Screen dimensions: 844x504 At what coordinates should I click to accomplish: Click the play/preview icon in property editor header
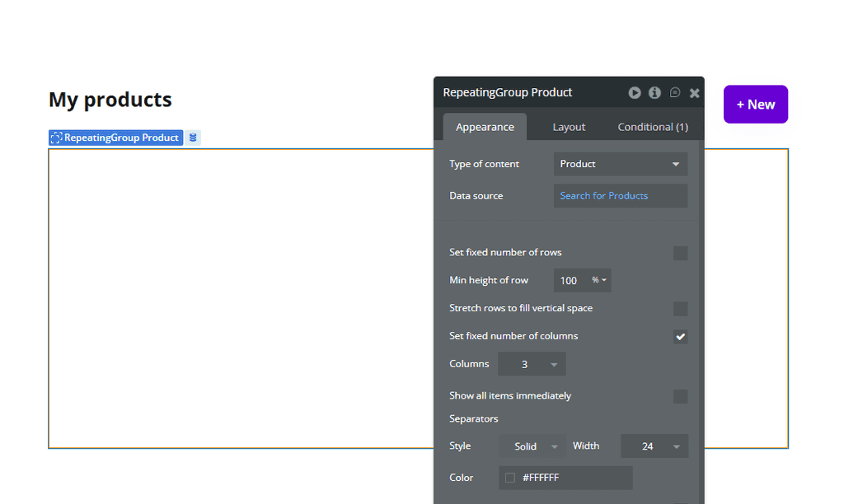tap(635, 92)
